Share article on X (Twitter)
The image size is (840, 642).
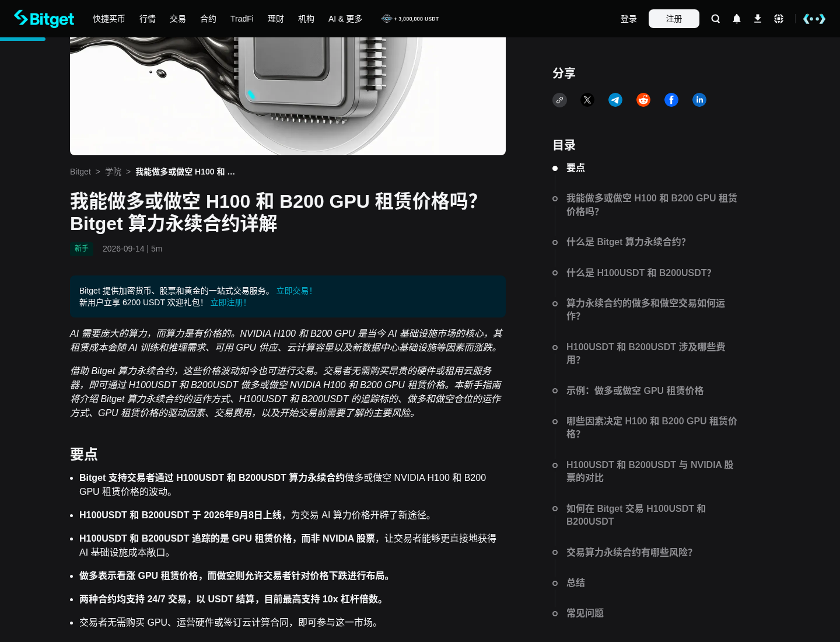click(587, 100)
